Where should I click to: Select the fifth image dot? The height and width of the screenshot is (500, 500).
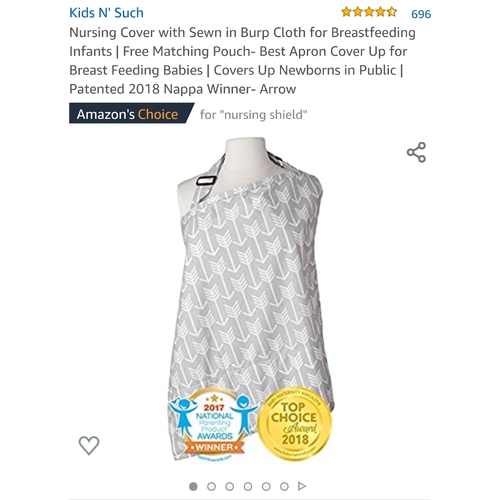click(x=266, y=487)
